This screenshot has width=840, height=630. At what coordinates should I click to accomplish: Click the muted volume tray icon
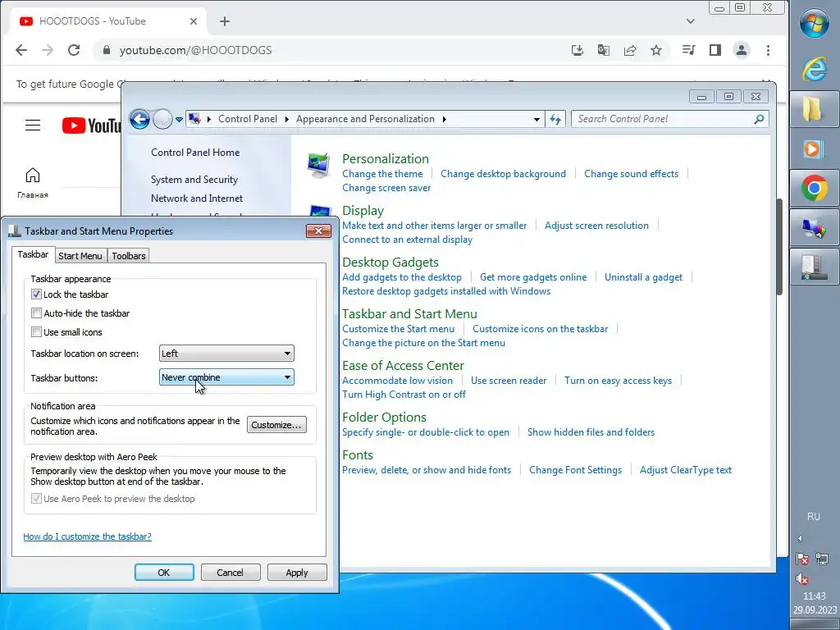(802, 578)
